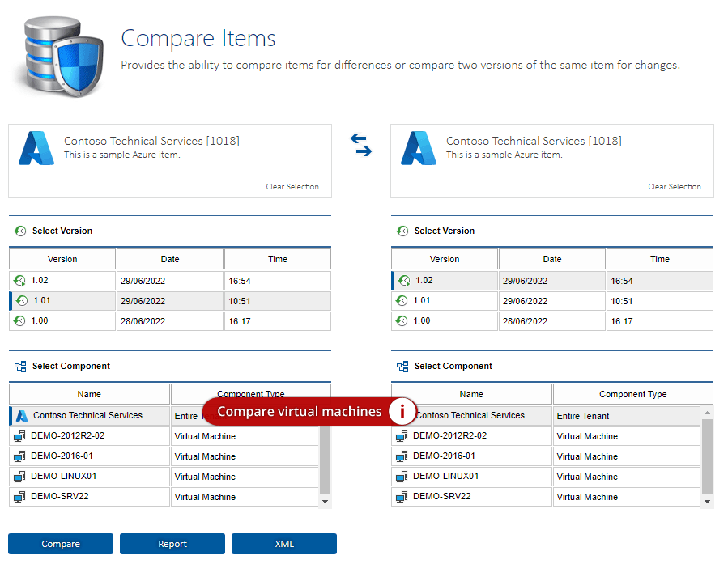
Task: Click right DEMO-LINUX01 virtual machine icon
Action: 402,477
